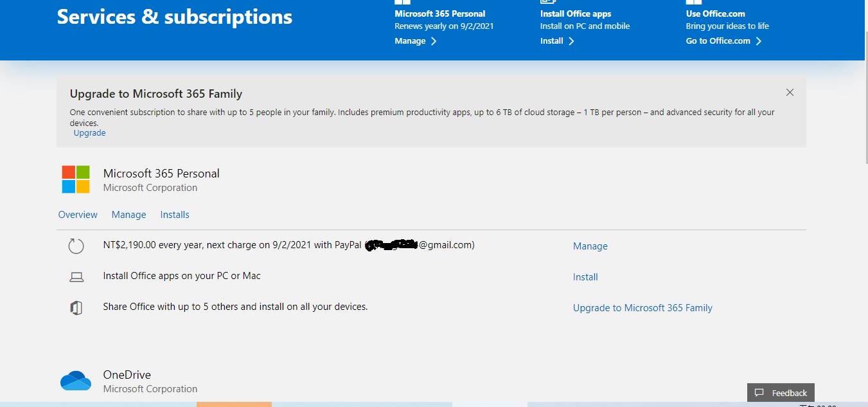868x407 pixels.
Task: Click the Microsoft 365 Personal product title
Action: 161,174
